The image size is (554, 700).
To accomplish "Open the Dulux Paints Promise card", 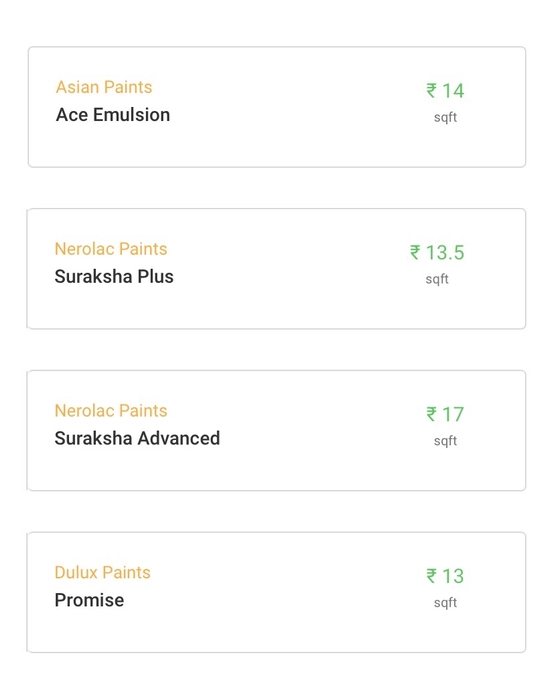I will click(x=276, y=592).
